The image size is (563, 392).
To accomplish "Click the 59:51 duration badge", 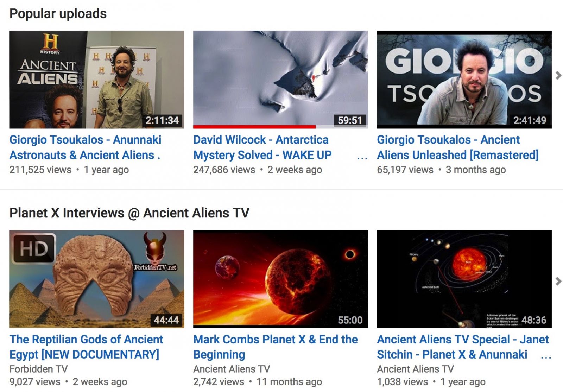I will tap(350, 120).
